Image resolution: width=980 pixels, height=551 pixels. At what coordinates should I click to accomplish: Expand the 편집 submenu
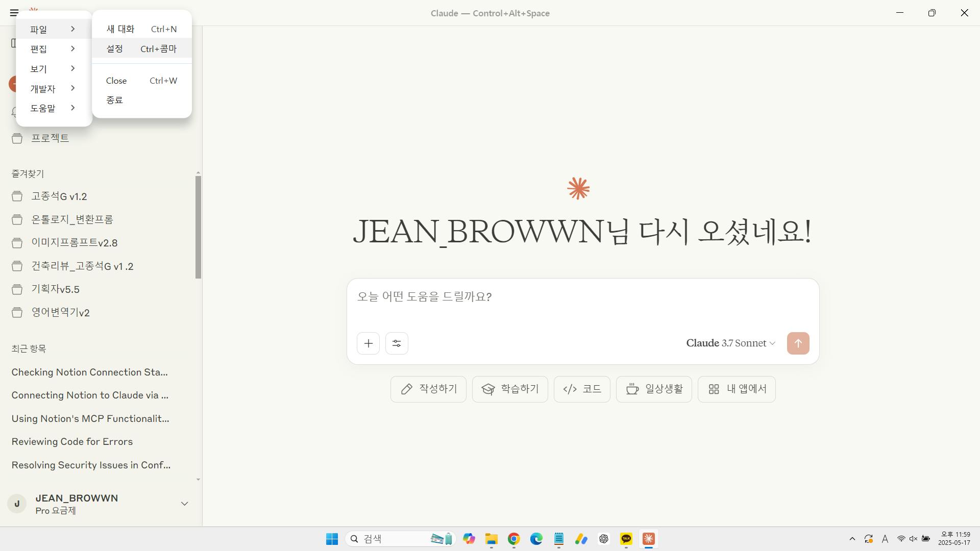(x=53, y=49)
